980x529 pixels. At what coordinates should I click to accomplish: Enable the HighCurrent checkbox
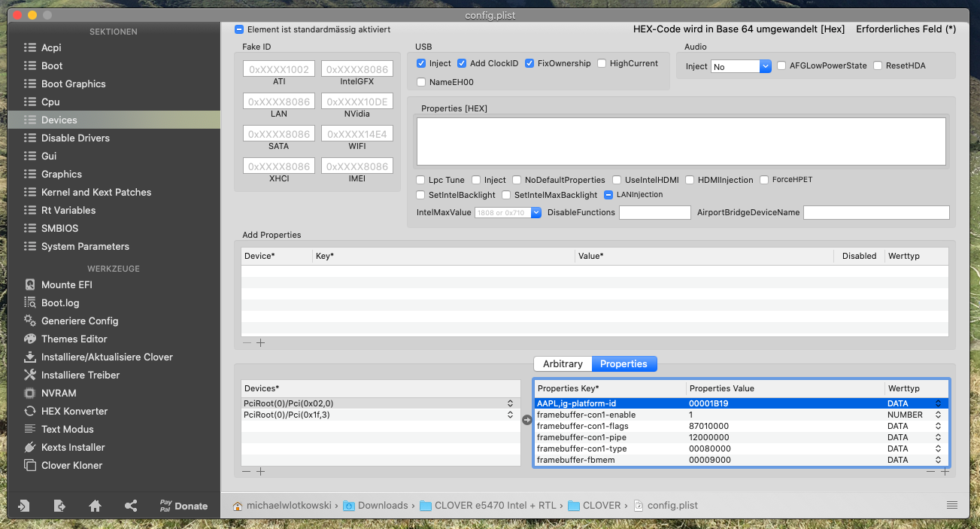602,64
